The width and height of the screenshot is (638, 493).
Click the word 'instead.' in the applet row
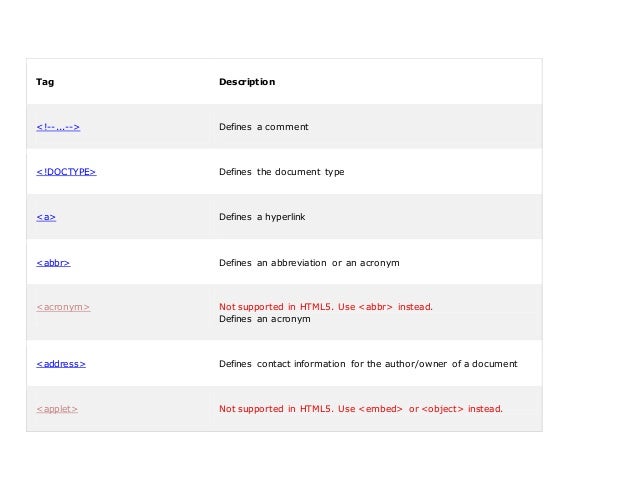485,409
